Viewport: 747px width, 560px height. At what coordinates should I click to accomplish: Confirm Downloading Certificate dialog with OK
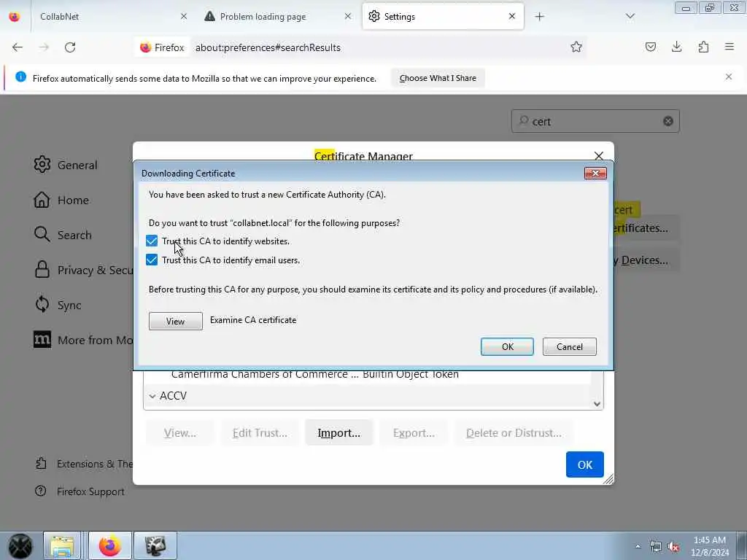pos(507,346)
